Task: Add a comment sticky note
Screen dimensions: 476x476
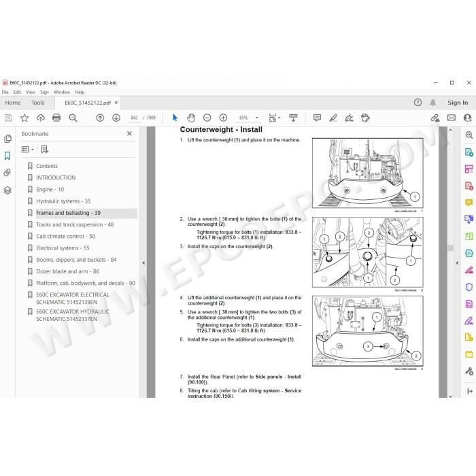Action: (317, 118)
